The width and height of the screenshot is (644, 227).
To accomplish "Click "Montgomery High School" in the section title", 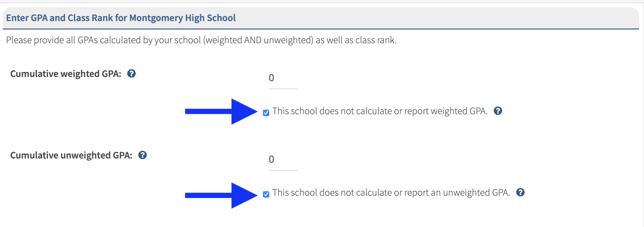I will 182,18.
